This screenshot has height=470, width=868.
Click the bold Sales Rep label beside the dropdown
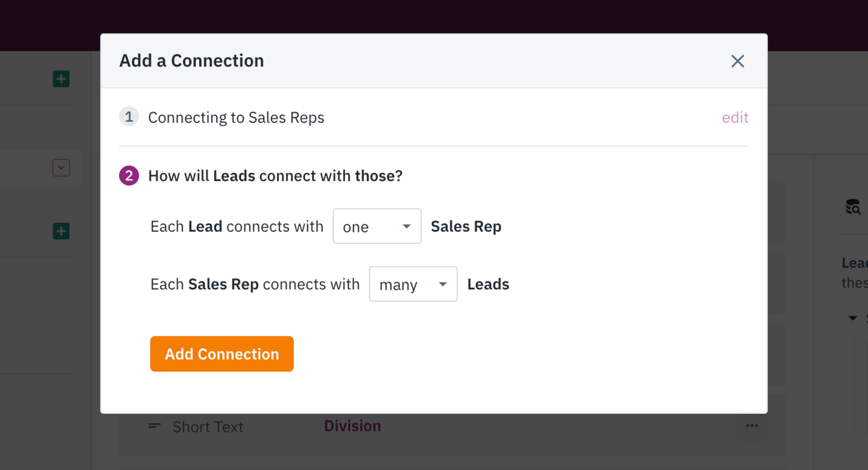click(466, 226)
